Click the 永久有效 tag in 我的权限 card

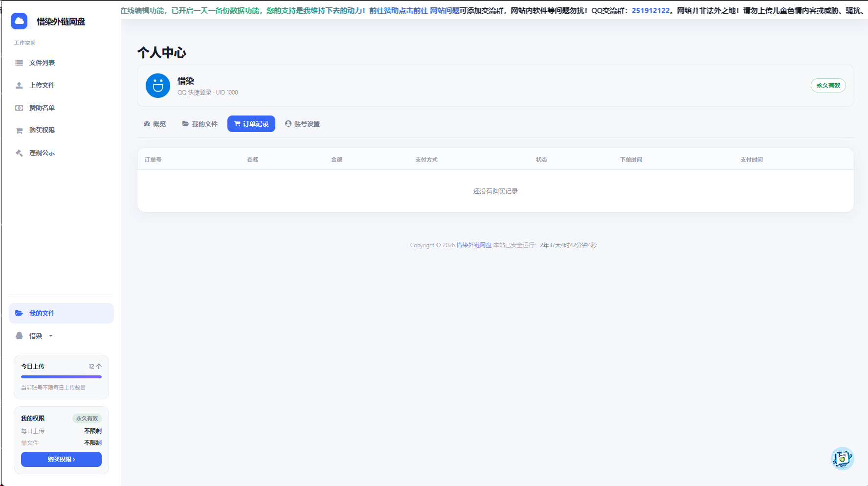tap(87, 418)
